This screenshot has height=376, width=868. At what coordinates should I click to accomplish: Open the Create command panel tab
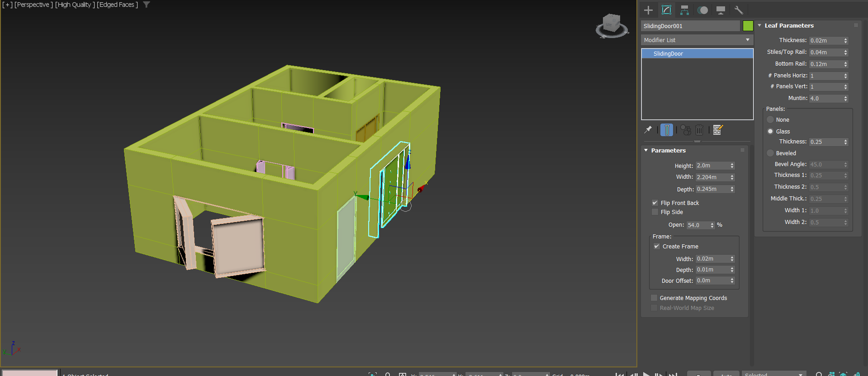(648, 10)
